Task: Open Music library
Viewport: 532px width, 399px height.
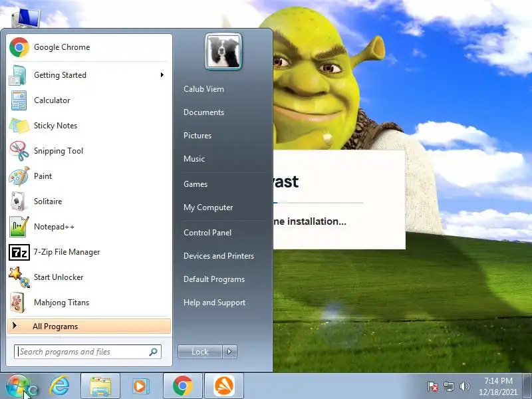Action: [194, 159]
